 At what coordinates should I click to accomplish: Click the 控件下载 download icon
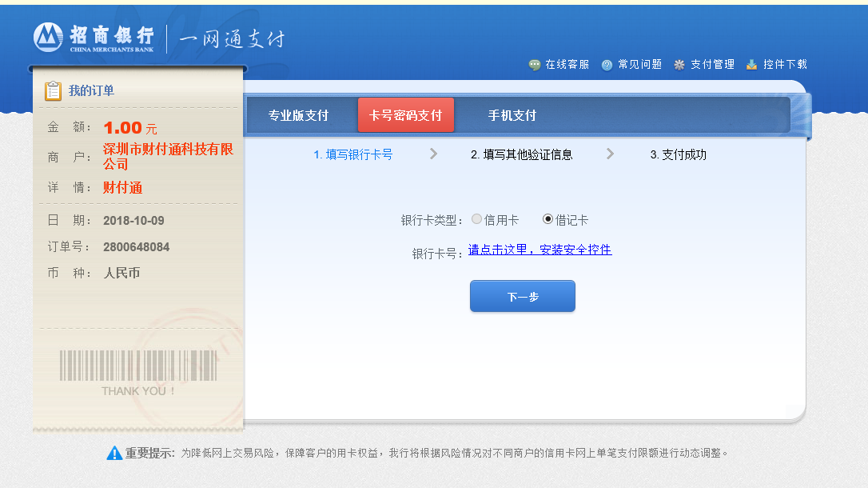pyautogui.click(x=751, y=65)
